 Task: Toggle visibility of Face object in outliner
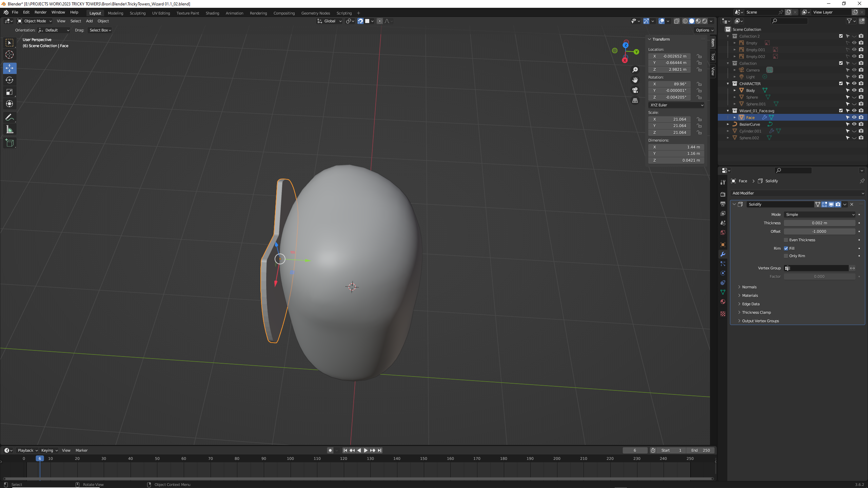tap(854, 117)
